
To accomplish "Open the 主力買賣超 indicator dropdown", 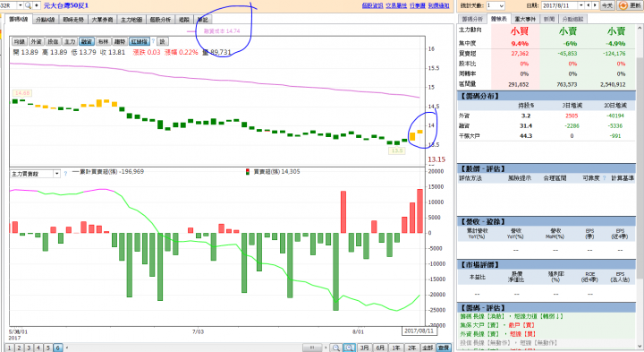I will pyautogui.click(x=56, y=174).
